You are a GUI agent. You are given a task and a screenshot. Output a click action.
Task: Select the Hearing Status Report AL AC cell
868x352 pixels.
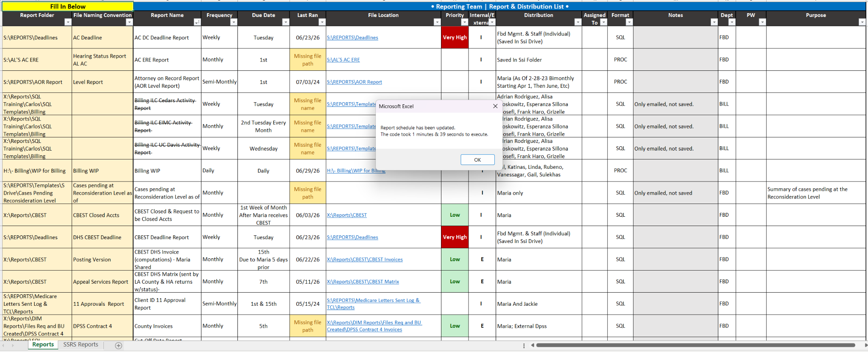(102, 60)
